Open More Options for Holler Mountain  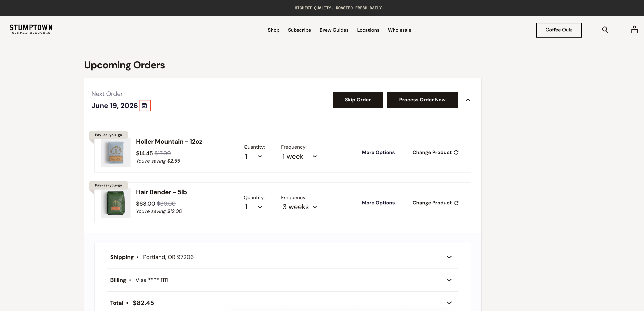coord(378,152)
